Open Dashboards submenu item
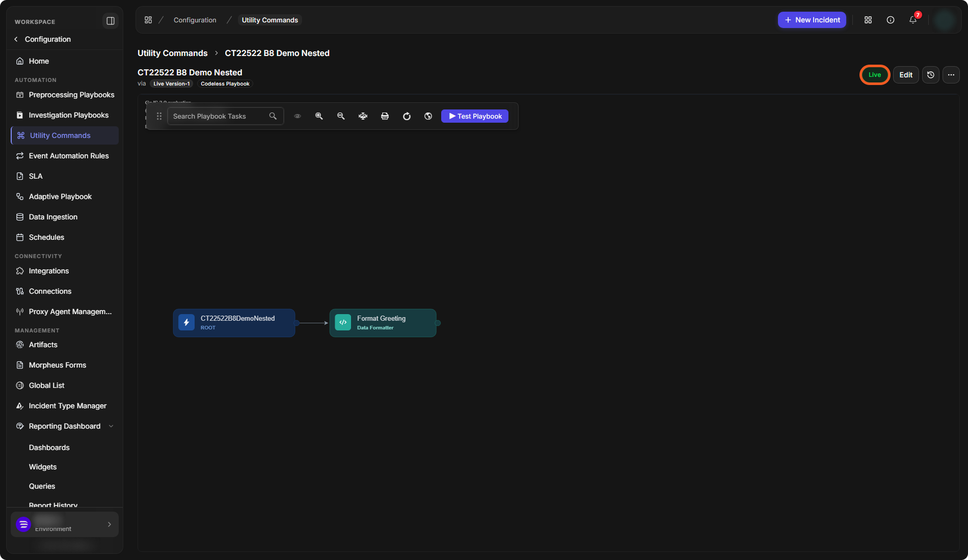968x560 pixels. tap(49, 447)
